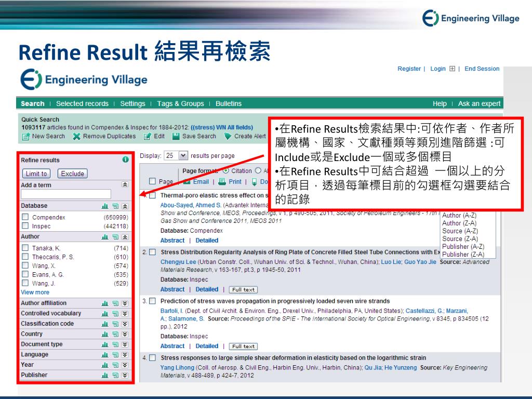Export Controlled vocabulary data icon
The image size is (532, 399).
pos(116,313)
